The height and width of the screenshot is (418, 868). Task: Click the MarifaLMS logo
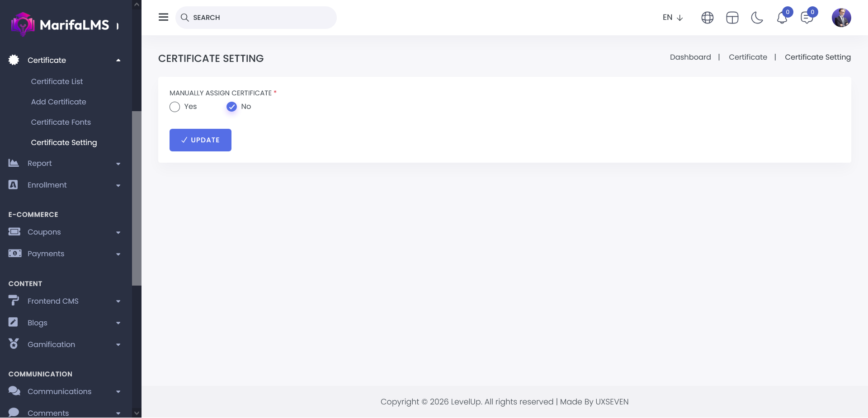[60, 24]
